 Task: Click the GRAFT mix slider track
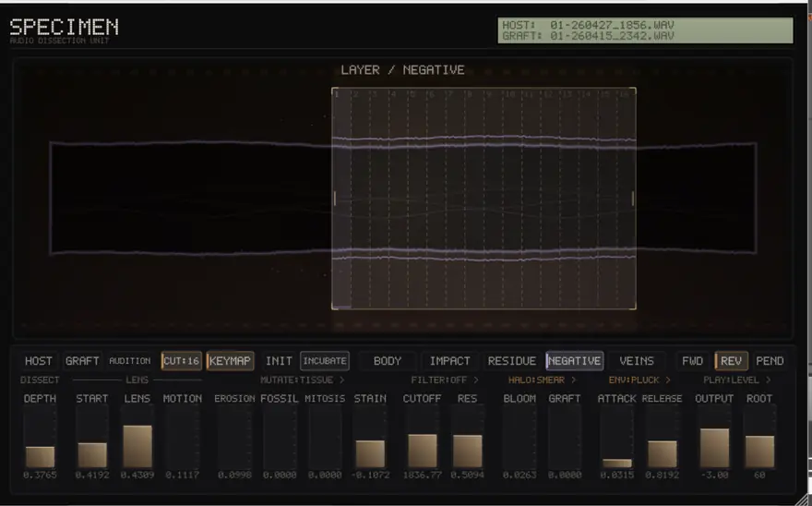pos(565,438)
